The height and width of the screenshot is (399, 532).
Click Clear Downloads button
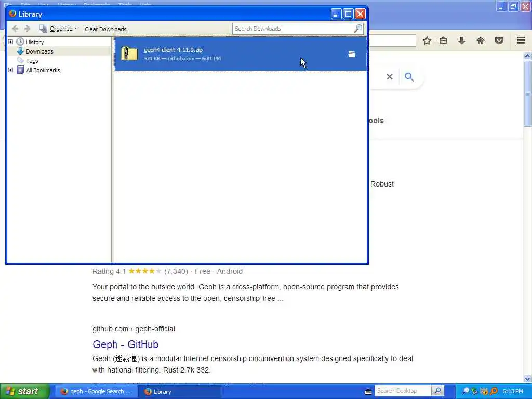105,29
